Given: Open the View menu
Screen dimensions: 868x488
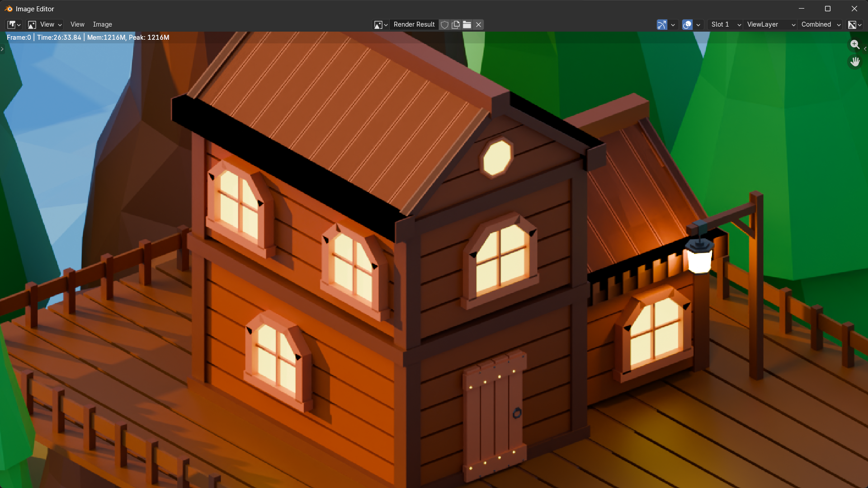Looking at the screenshot, I should [x=77, y=24].
